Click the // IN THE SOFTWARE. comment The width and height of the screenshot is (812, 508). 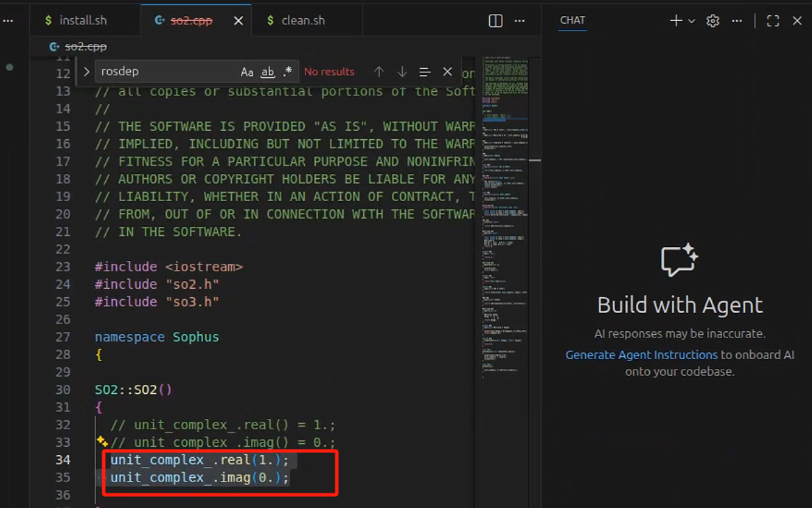tap(168, 232)
